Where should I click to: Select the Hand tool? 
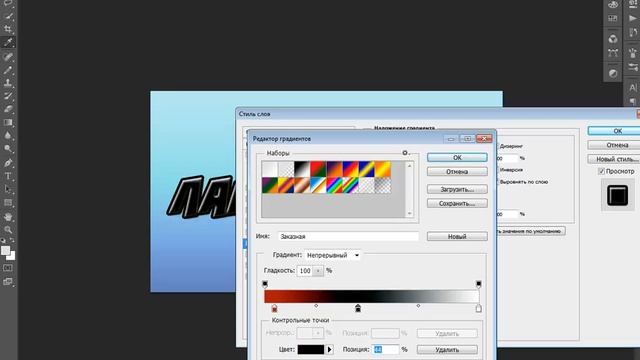(x=8, y=217)
